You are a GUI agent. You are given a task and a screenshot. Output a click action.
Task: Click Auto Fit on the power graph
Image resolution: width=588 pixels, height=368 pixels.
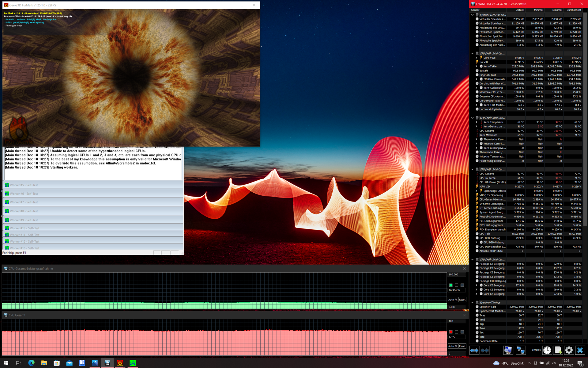[453, 300]
